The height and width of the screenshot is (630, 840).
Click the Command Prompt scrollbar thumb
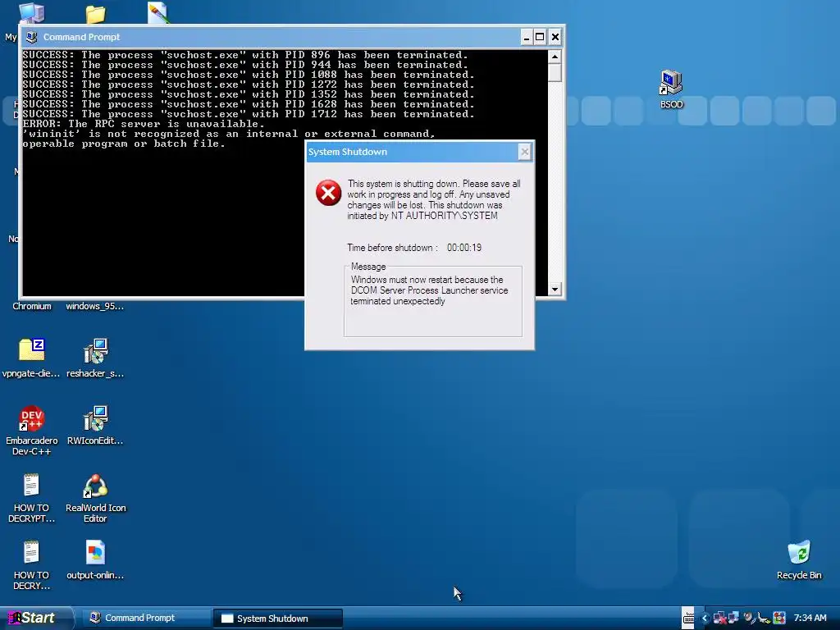555,72
